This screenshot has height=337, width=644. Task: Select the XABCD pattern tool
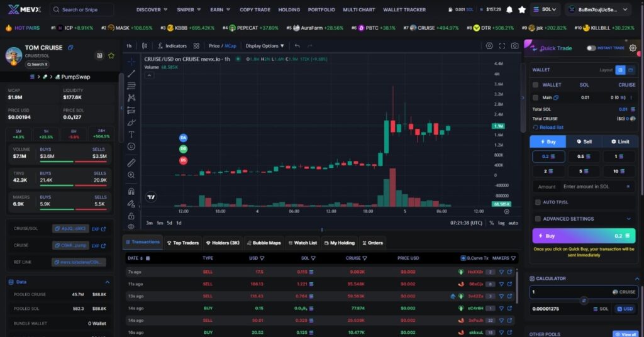[x=131, y=97]
